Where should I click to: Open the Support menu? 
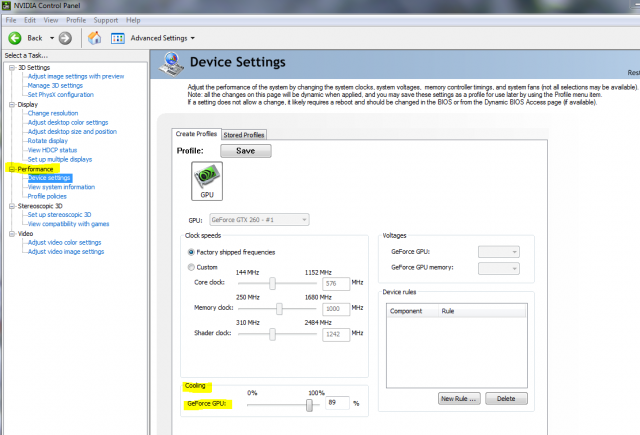tap(105, 20)
